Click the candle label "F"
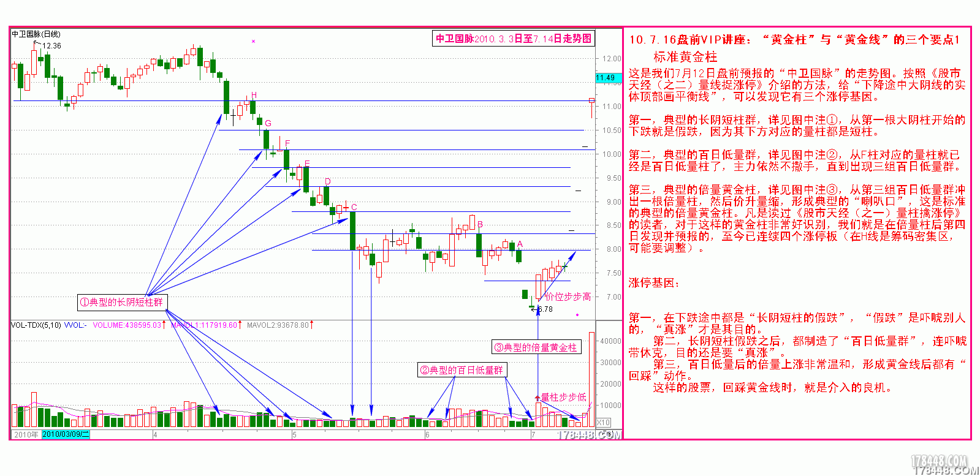 click(287, 144)
